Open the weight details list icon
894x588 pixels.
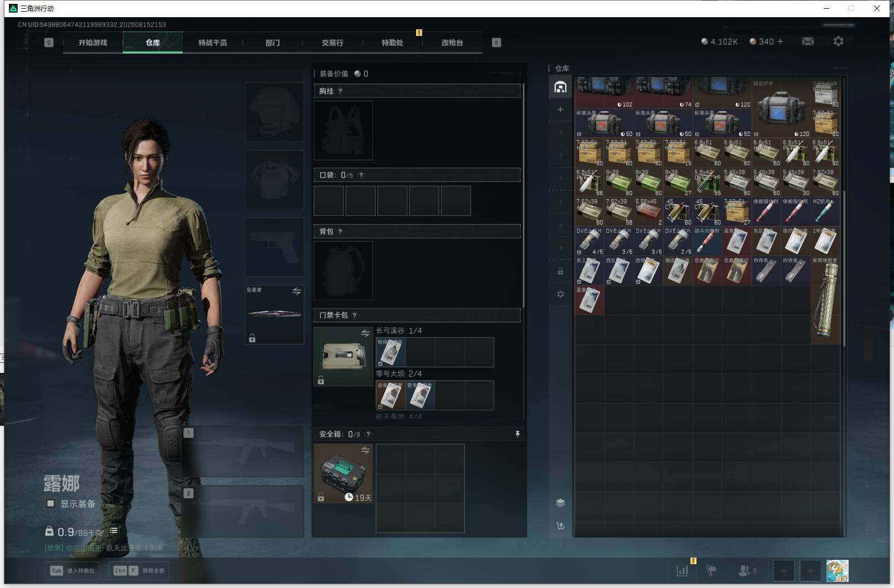click(x=113, y=531)
